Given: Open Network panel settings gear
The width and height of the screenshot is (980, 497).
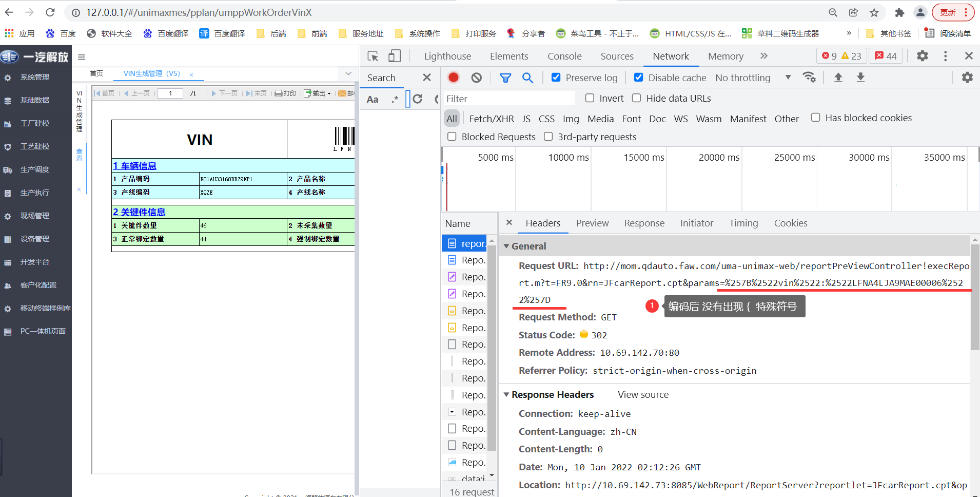Looking at the screenshot, I should [x=967, y=77].
